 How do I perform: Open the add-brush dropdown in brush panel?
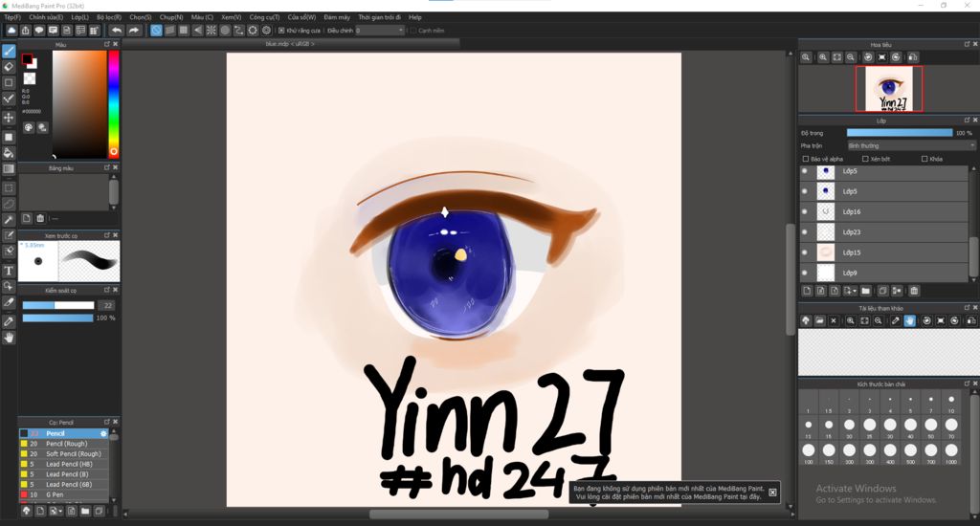coord(56,511)
